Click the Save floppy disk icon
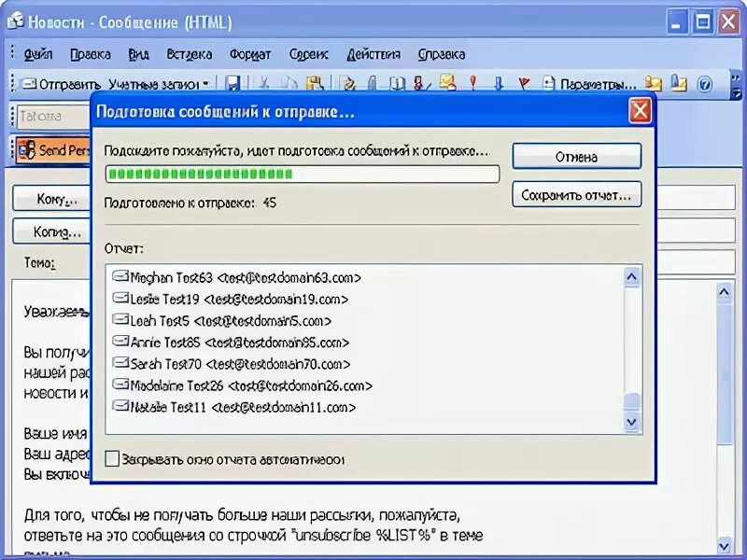The image size is (747, 560). tap(233, 84)
